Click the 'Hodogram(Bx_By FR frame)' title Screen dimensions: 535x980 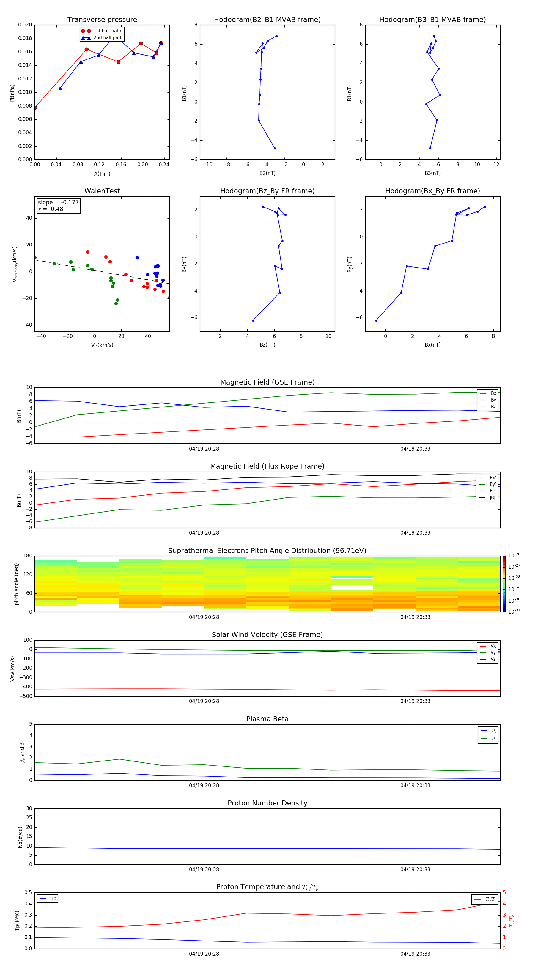tap(432, 191)
